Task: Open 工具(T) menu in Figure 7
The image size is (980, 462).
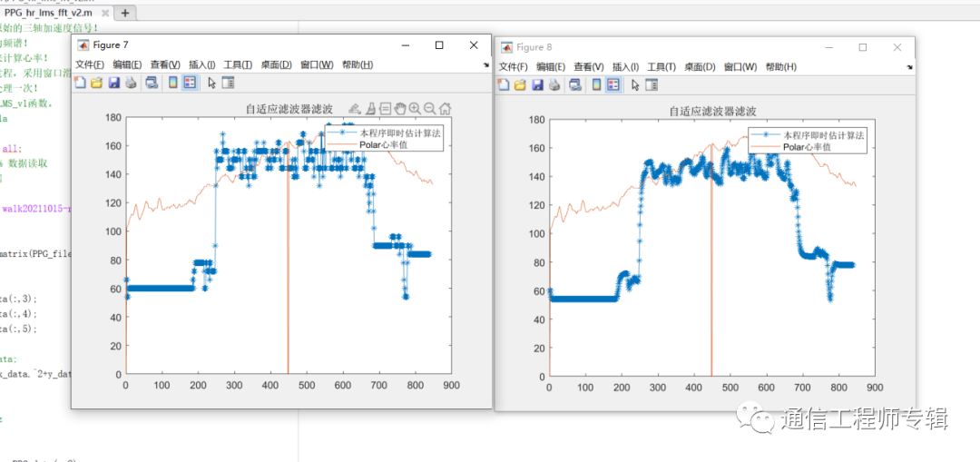Action: click(x=238, y=64)
